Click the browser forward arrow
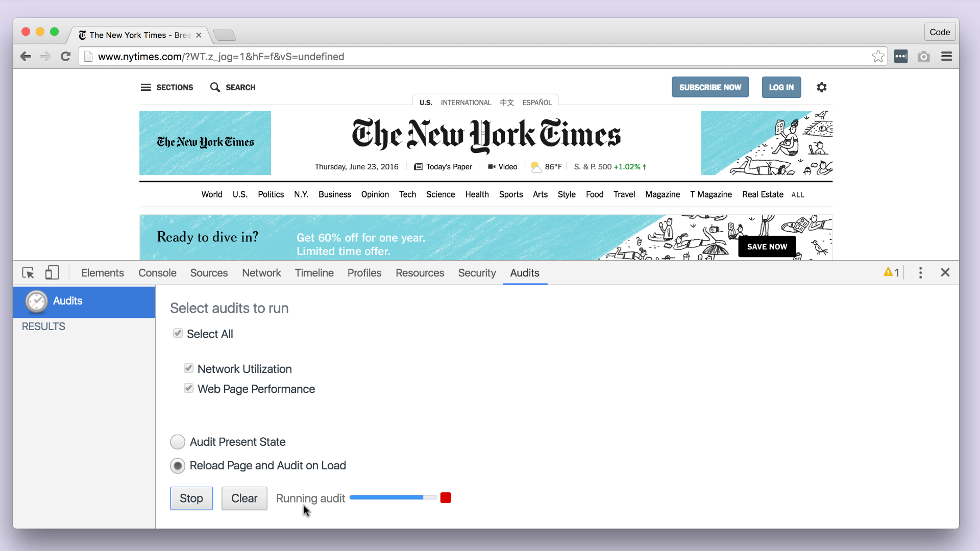Image resolution: width=980 pixels, height=551 pixels. click(x=45, y=57)
